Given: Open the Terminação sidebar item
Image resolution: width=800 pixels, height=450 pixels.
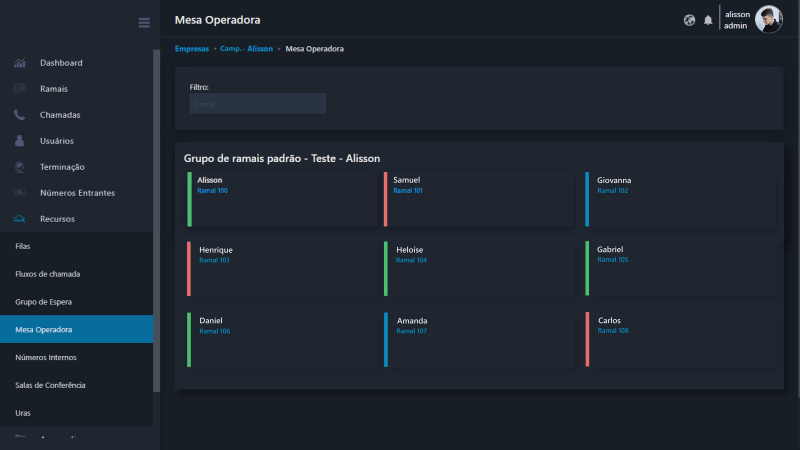Looking at the screenshot, I should point(62,167).
